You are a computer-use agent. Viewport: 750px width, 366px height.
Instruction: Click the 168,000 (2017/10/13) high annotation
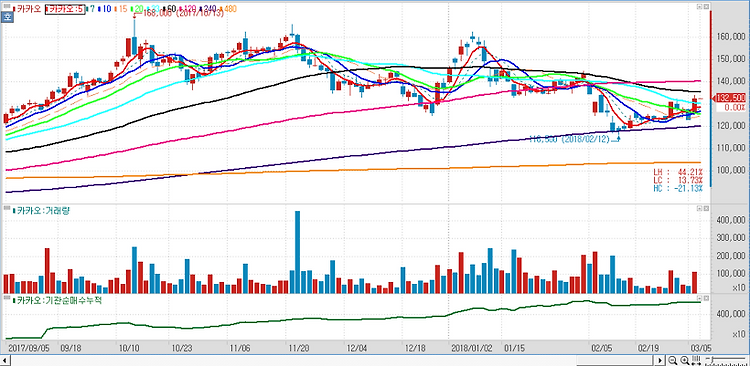[183, 13]
